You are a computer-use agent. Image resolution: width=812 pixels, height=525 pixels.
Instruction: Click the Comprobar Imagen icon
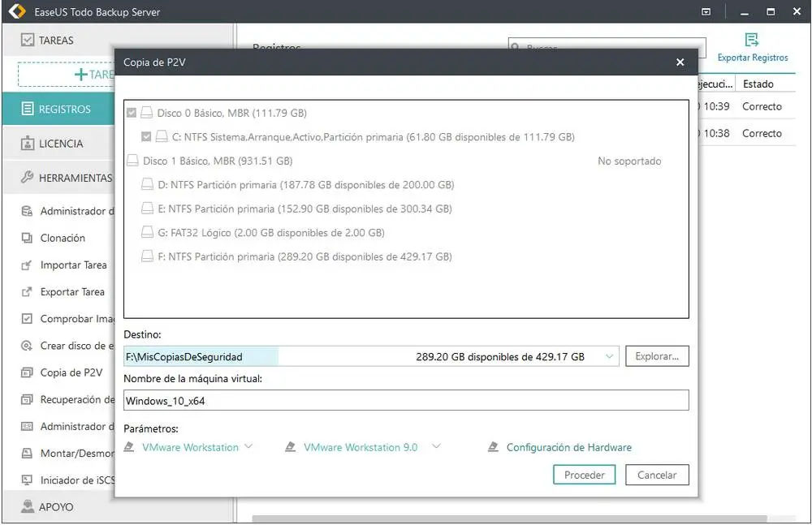27,319
